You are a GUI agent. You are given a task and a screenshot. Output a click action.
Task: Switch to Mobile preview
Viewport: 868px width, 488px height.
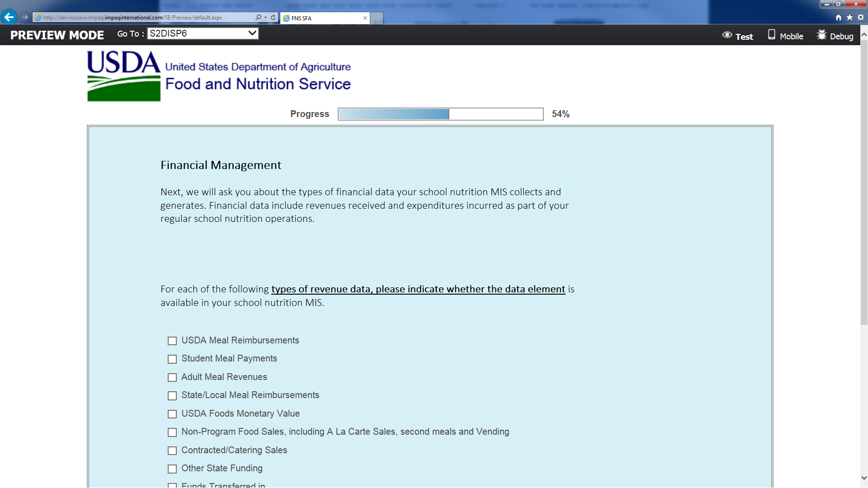click(x=786, y=36)
